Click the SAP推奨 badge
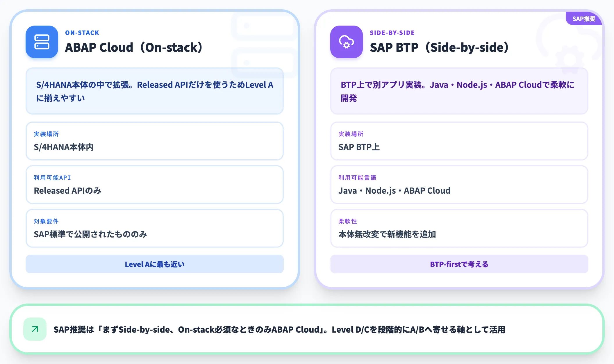Viewport: 614px width, 364px height. (x=584, y=19)
